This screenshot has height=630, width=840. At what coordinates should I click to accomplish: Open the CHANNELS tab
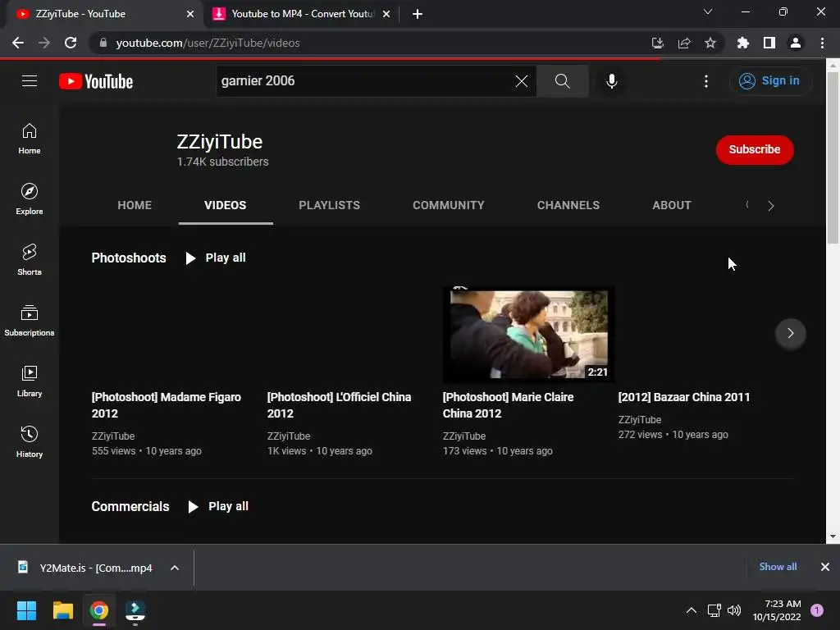coord(568,205)
